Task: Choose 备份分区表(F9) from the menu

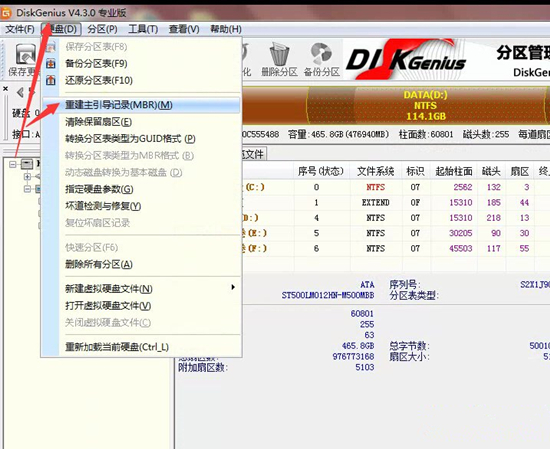Action: [x=141, y=63]
